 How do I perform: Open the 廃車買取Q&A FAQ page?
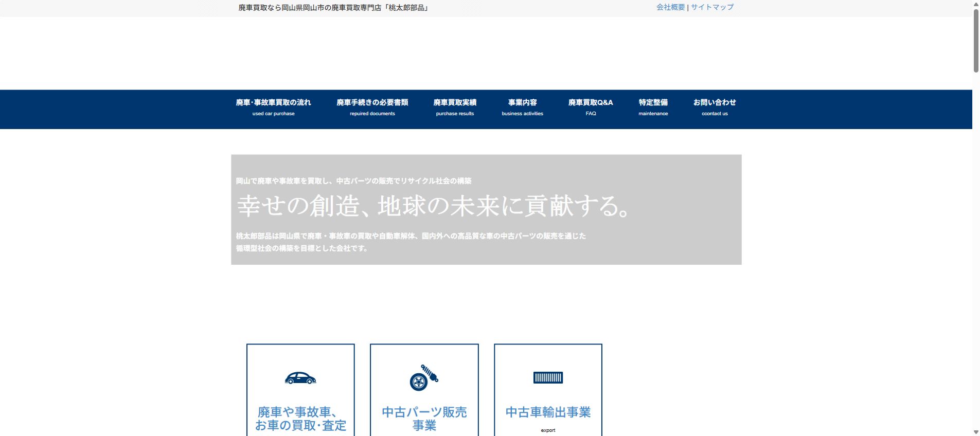591,107
